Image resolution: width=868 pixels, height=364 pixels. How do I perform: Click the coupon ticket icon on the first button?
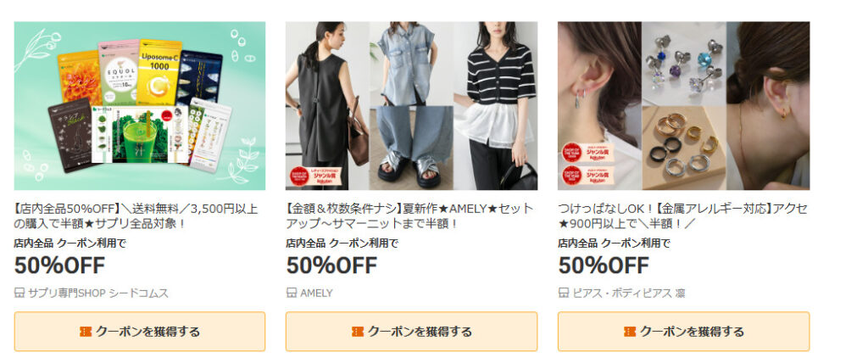(x=86, y=331)
